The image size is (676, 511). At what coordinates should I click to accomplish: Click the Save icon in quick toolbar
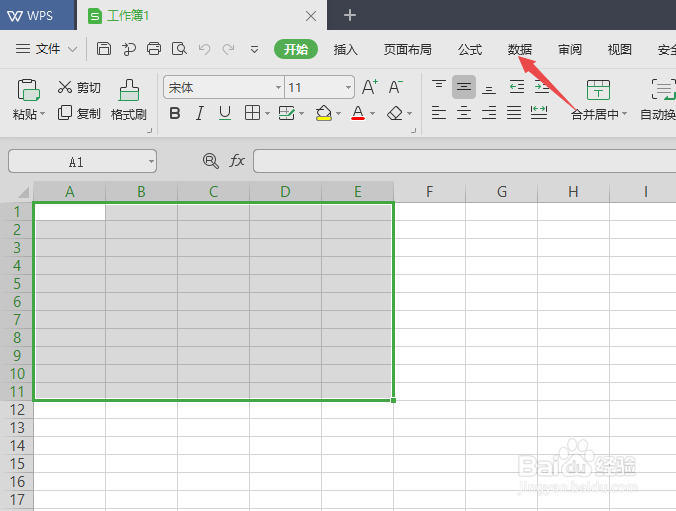pos(103,49)
